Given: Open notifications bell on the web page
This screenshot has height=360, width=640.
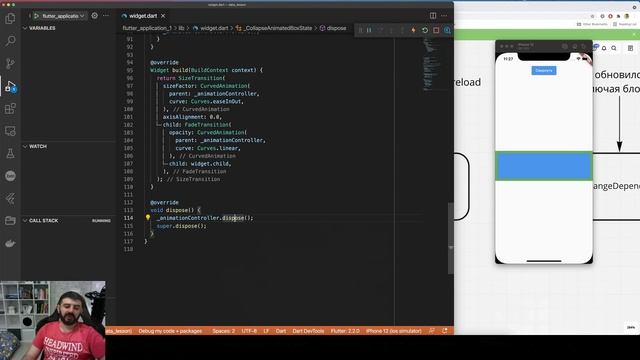Looking at the screenshot, I should 604,48.
